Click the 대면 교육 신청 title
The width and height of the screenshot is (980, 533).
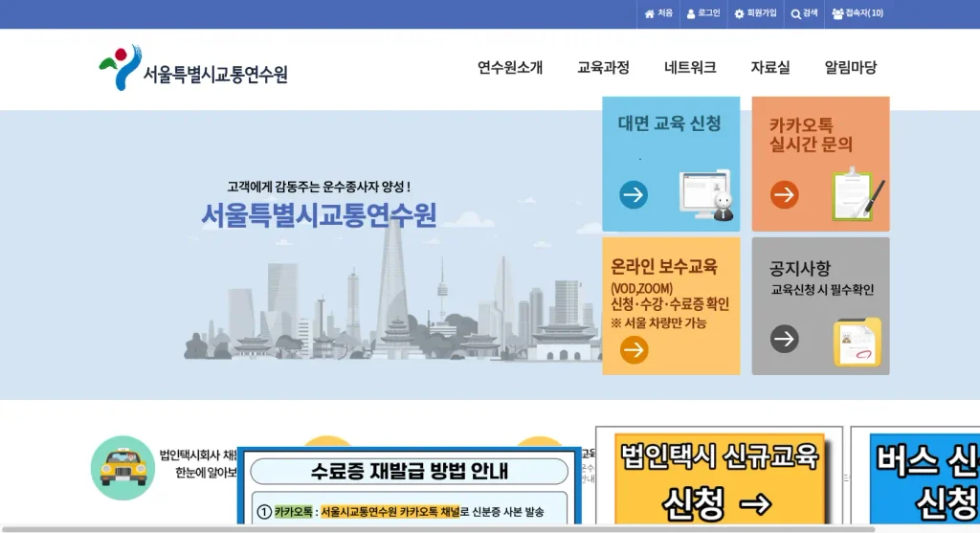click(x=669, y=123)
